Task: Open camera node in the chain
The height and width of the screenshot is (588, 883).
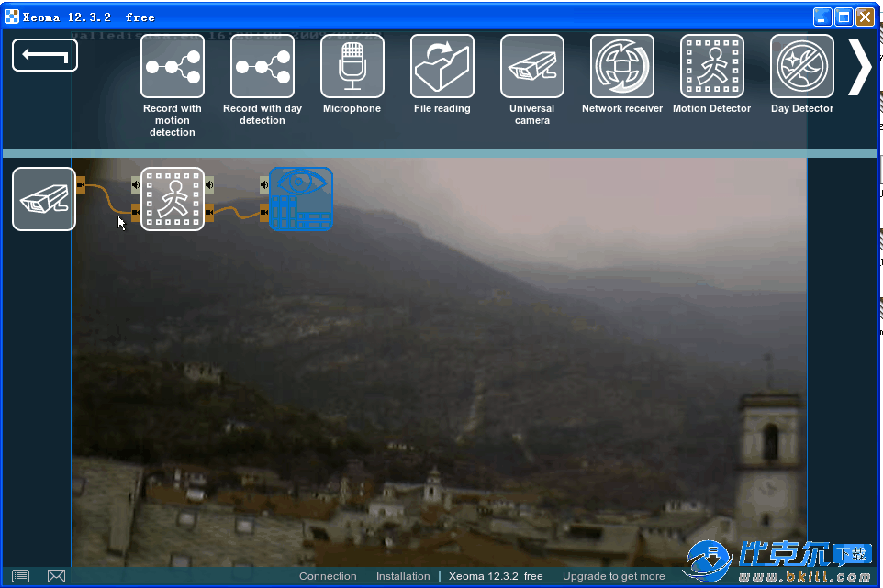Action: 44,199
